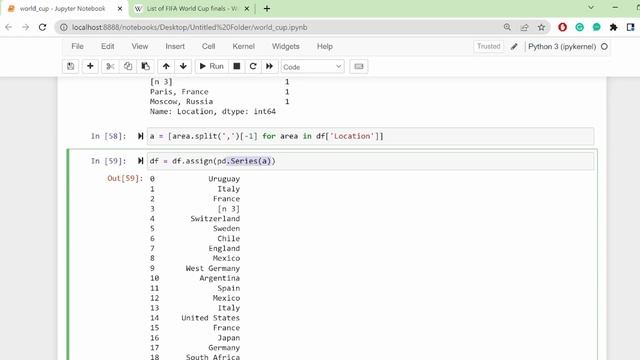Click the Trusted notebook indicator
The image size is (640, 360).
(x=489, y=47)
